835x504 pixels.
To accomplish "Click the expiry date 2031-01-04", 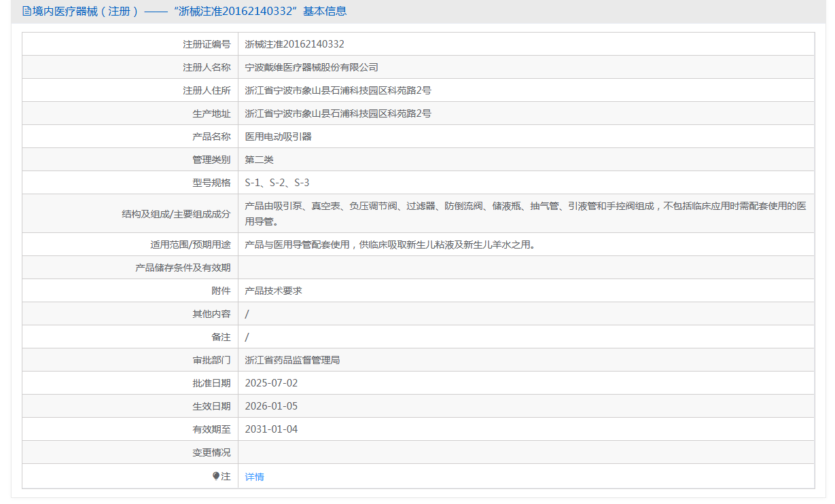I will (272, 429).
